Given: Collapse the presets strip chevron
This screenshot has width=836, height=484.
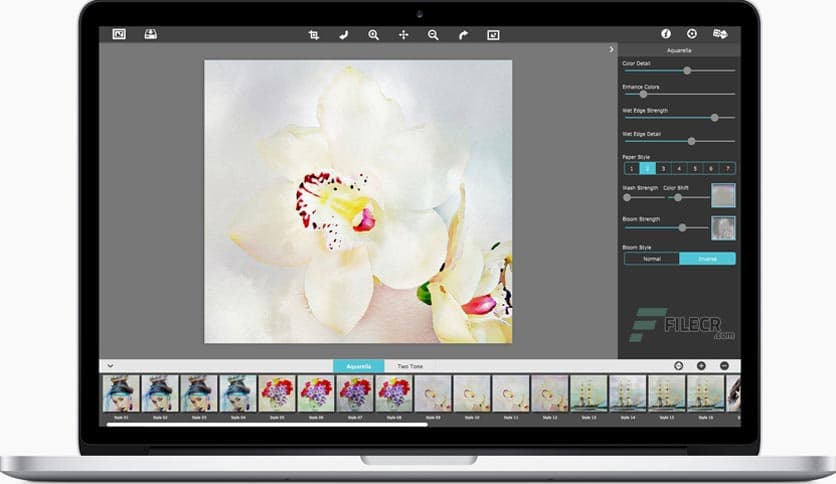Looking at the screenshot, I should [x=110, y=366].
